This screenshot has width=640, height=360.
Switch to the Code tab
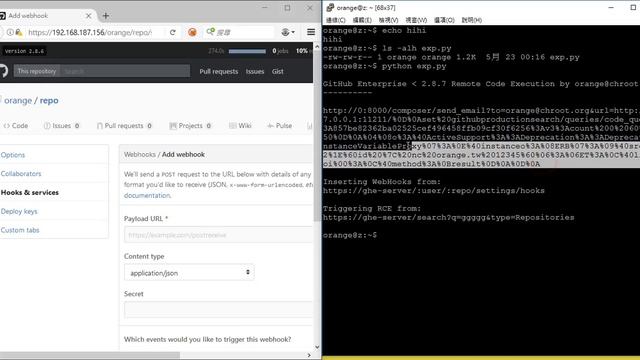[x=16, y=126]
